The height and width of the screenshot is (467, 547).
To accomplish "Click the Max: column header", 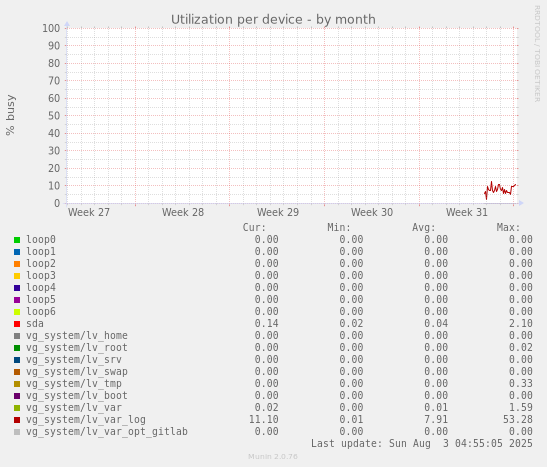I will pyautogui.click(x=508, y=227).
